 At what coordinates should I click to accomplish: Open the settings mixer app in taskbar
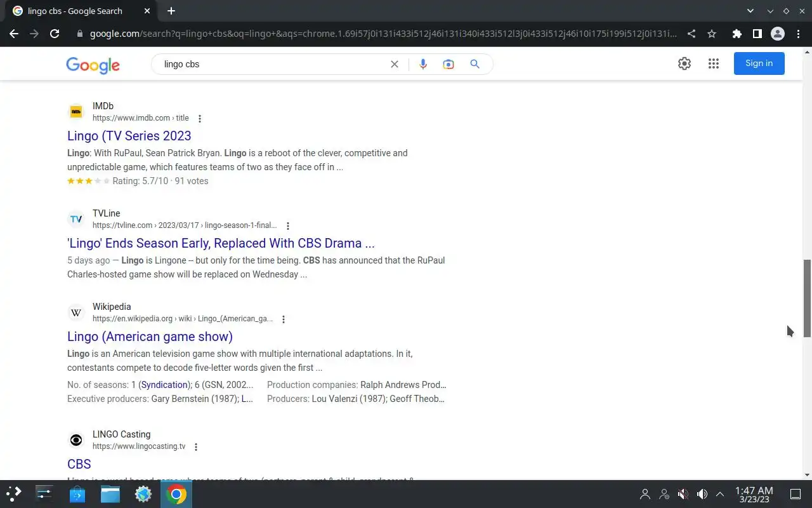[44, 494]
